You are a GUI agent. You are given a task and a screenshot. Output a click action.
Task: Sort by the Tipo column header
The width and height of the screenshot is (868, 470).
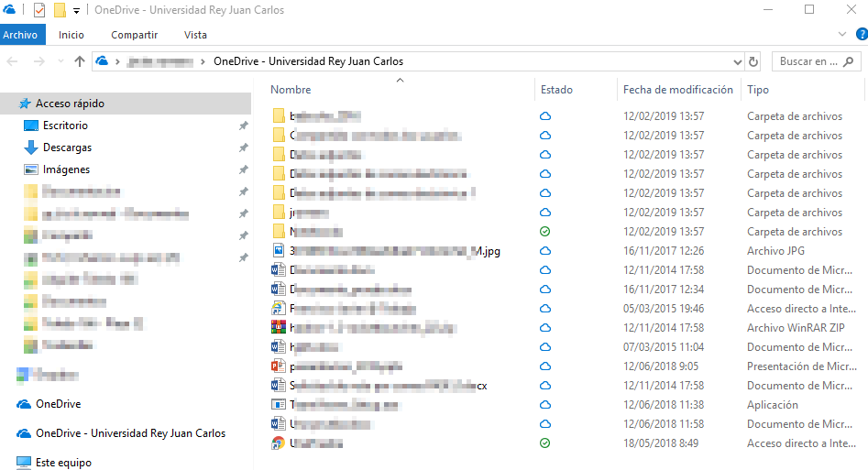click(x=758, y=90)
